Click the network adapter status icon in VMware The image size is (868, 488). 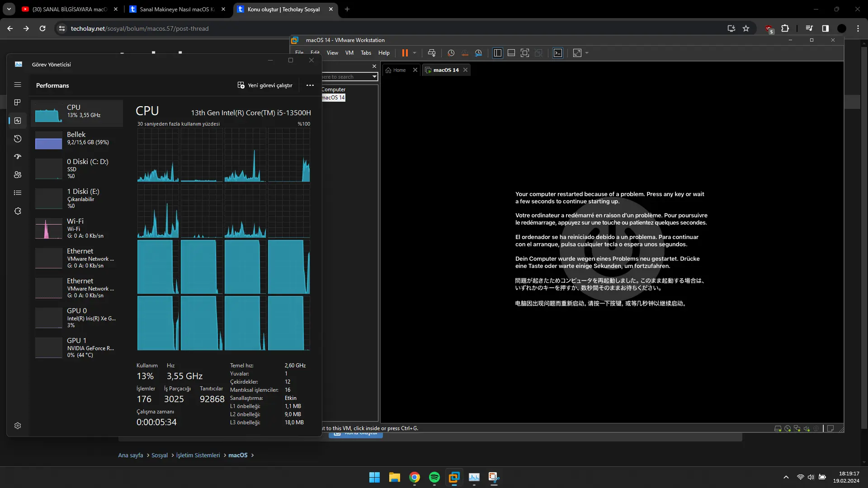[797, 428]
